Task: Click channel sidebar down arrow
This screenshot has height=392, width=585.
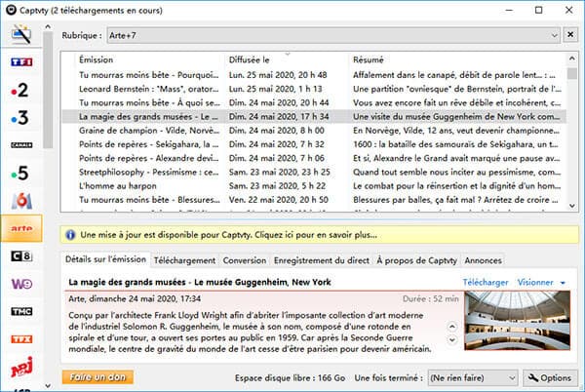Action: click(48, 385)
